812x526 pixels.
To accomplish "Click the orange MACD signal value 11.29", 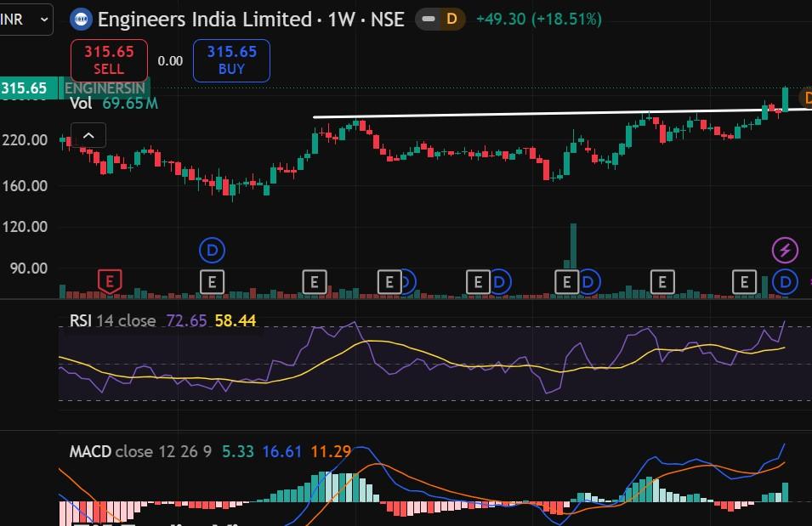I will click(x=331, y=451).
